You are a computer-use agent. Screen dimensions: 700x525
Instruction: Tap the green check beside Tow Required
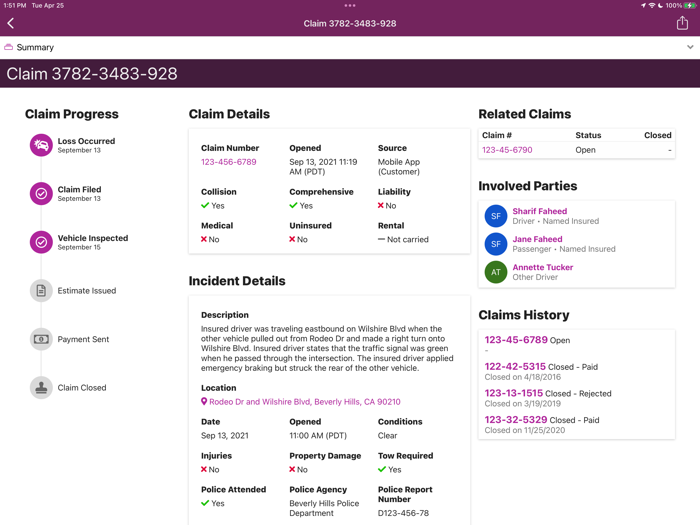coord(382,469)
